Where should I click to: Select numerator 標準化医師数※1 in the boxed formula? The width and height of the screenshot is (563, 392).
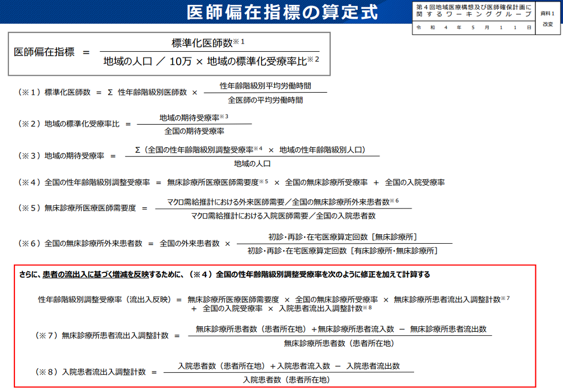click(208, 42)
